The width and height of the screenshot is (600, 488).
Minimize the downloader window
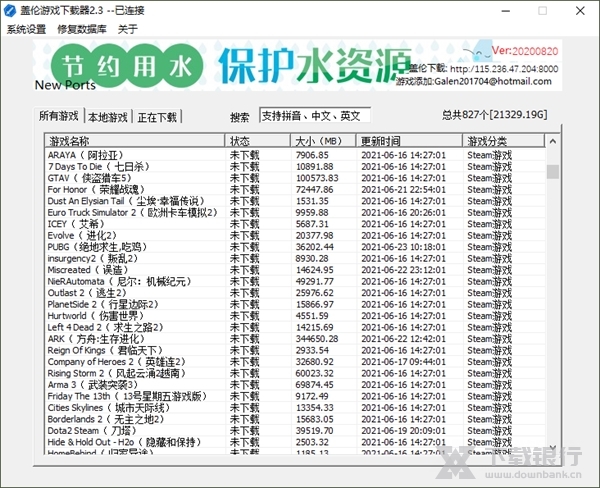pyautogui.click(x=506, y=11)
